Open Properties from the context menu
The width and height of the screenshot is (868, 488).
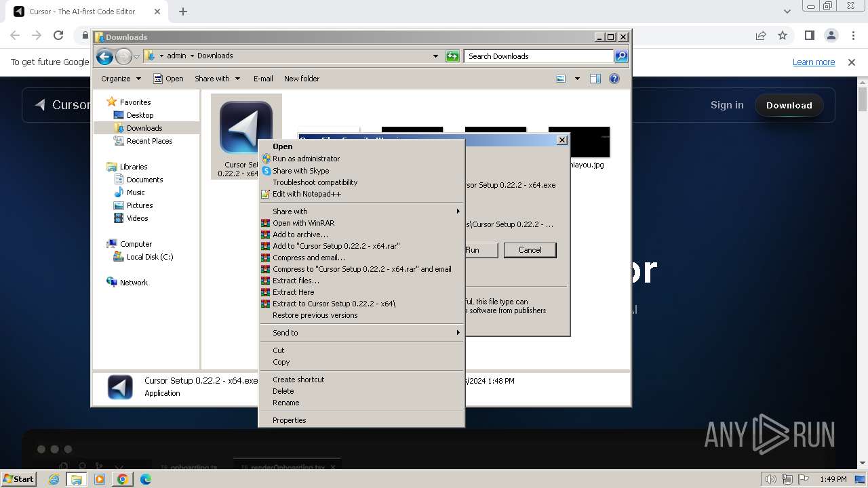pyautogui.click(x=361, y=420)
